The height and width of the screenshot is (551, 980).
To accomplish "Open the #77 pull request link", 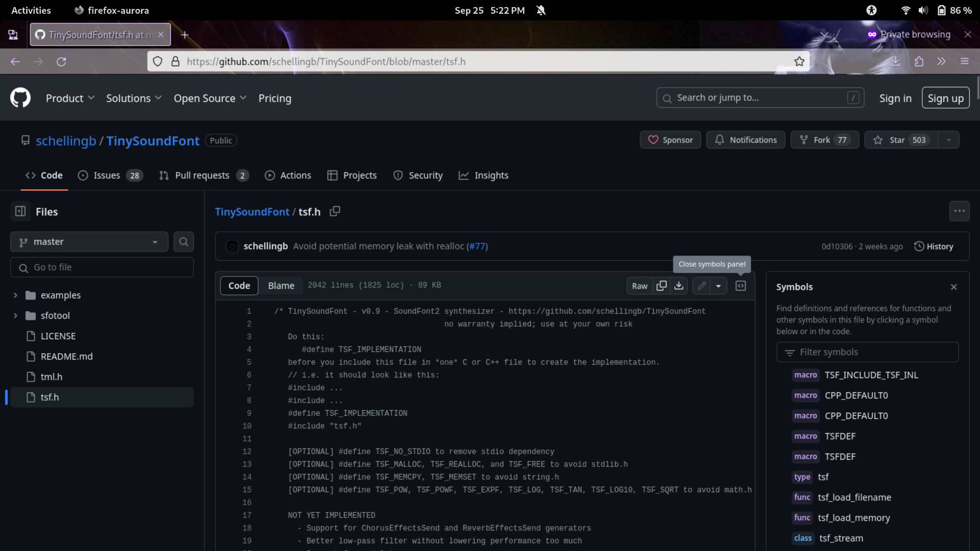I will point(477,246).
